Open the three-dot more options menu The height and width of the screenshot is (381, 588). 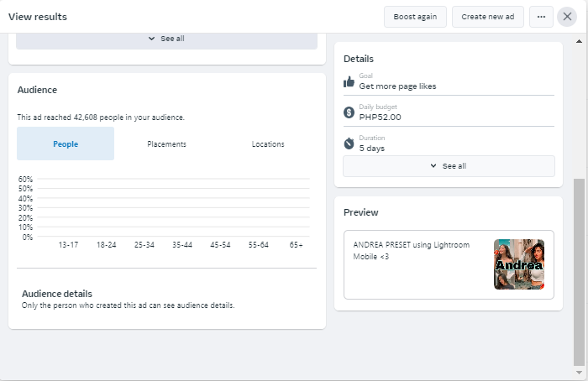[541, 17]
